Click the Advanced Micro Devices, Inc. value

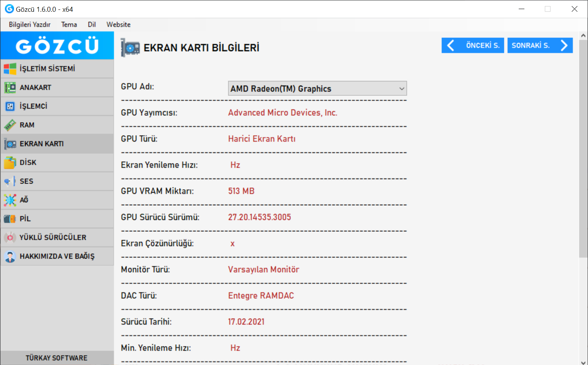pyautogui.click(x=282, y=113)
